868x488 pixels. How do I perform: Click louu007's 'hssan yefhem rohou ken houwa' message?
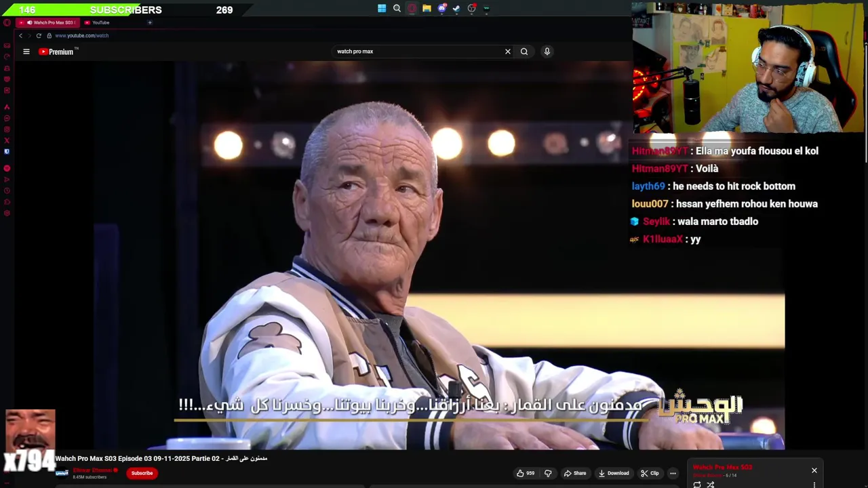point(746,204)
